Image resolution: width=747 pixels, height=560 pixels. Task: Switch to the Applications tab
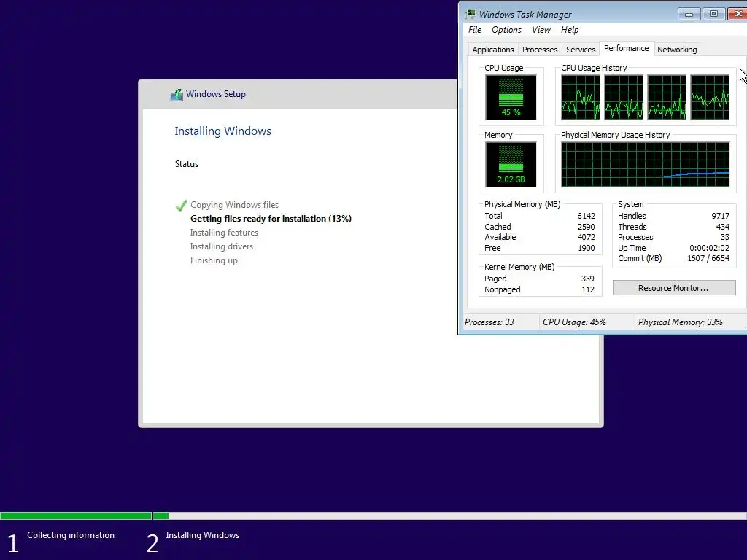click(492, 50)
